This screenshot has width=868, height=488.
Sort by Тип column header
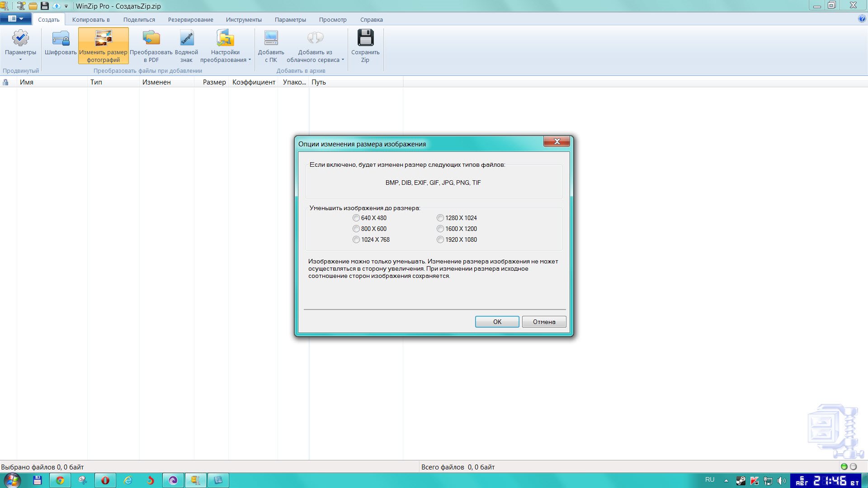(x=113, y=82)
